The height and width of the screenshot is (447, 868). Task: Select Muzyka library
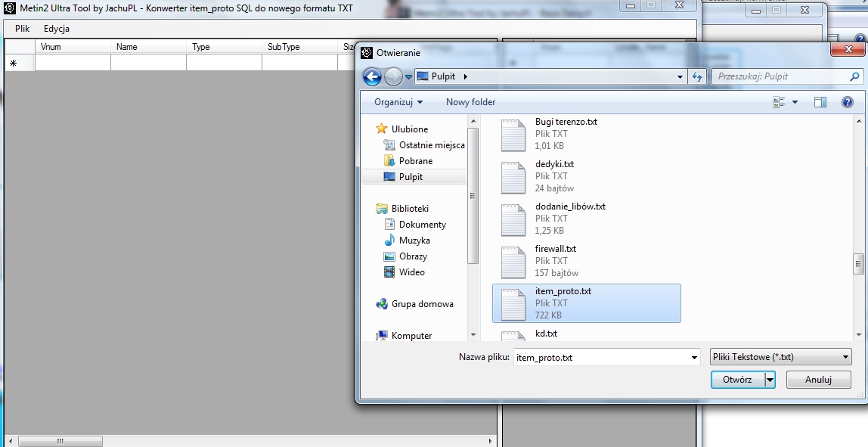pyautogui.click(x=414, y=241)
